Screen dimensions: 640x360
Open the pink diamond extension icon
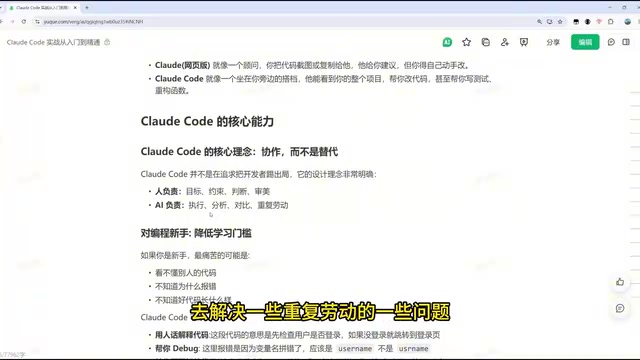(x=599, y=22)
